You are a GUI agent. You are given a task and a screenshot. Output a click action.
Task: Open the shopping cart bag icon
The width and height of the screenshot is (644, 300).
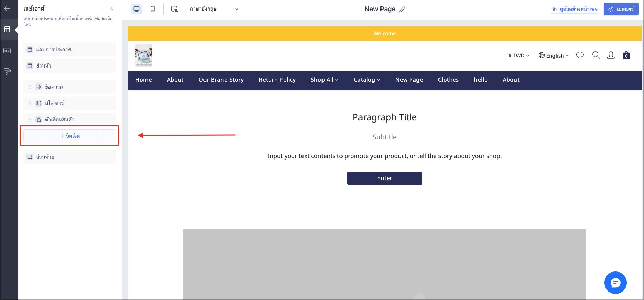pyautogui.click(x=626, y=55)
